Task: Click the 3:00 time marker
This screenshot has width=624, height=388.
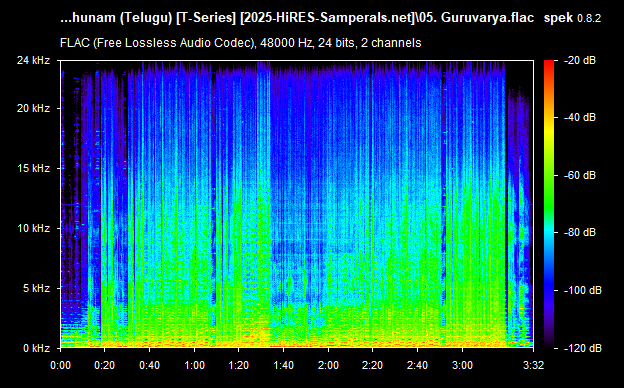Action: [462, 365]
